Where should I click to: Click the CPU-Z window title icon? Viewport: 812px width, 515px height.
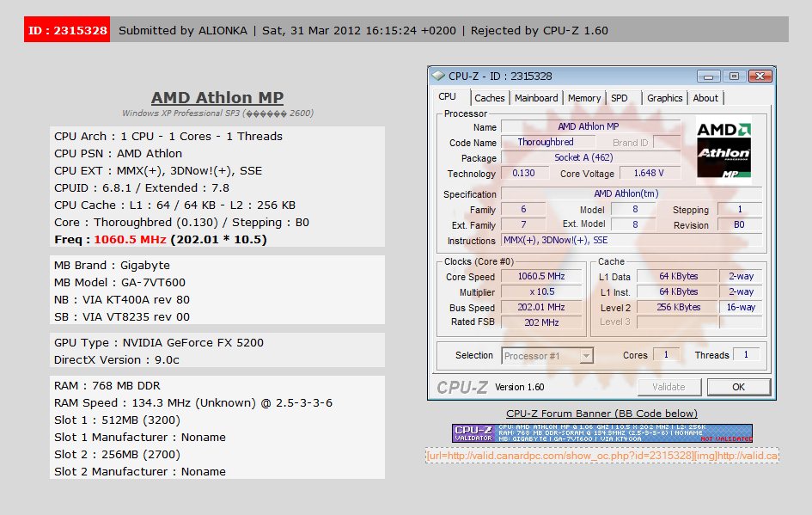438,77
